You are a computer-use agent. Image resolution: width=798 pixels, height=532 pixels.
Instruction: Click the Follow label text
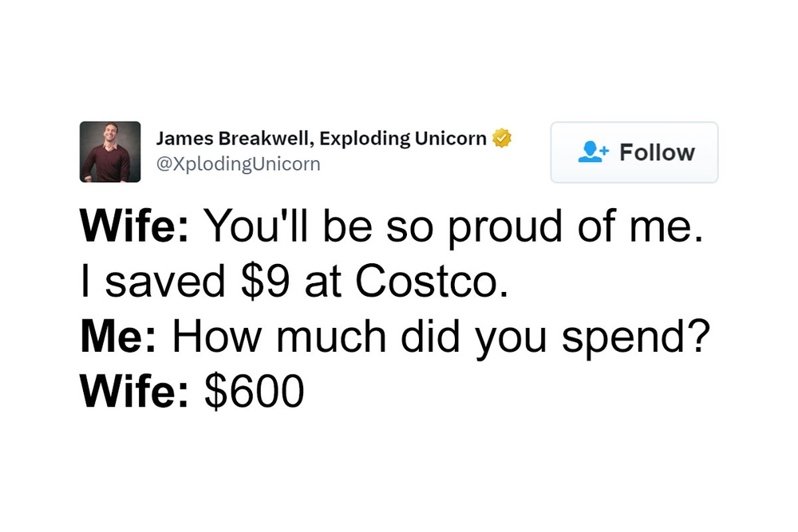658,152
